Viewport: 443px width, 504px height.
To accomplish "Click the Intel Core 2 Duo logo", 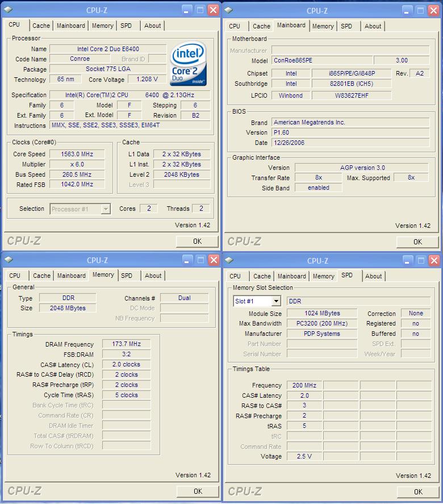I will (x=188, y=64).
